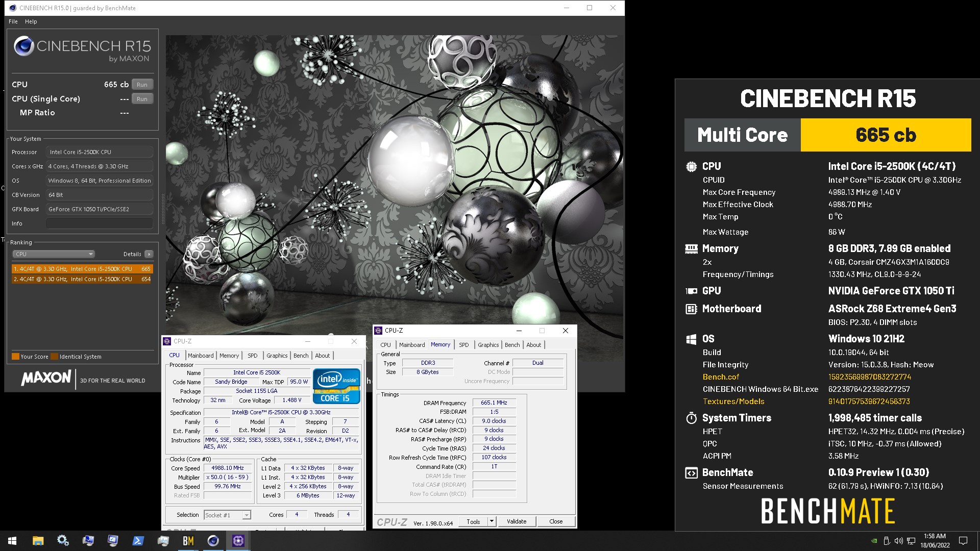Image resolution: width=980 pixels, height=551 pixels.
Task: Click the Cinebench title bar app icon
Action: coord(13,8)
